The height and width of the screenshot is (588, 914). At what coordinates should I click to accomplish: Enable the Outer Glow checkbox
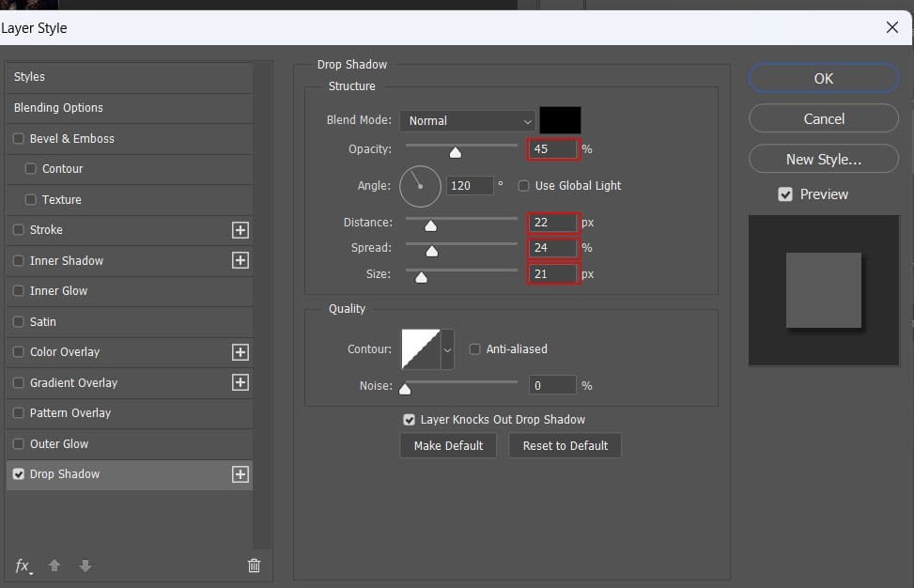19,444
